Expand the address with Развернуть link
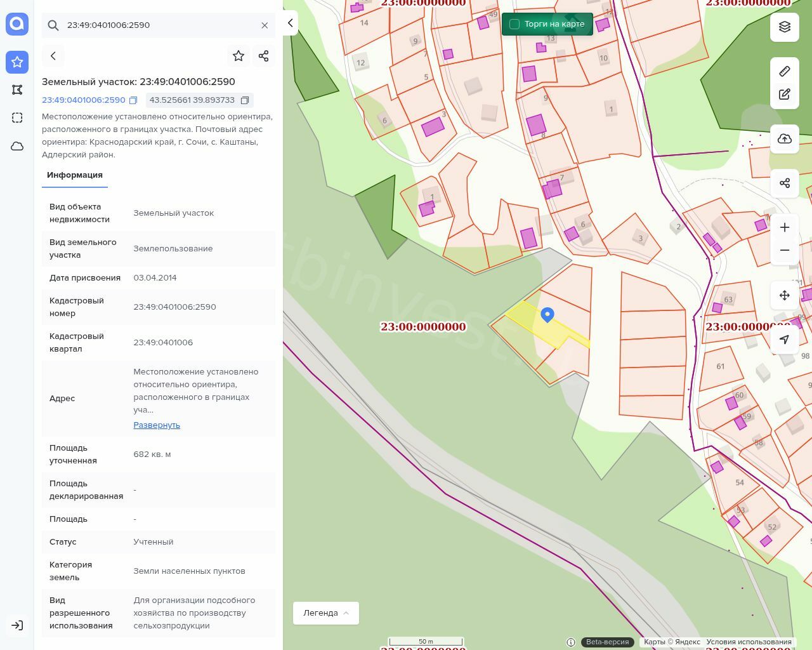The height and width of the screenshot is (650, 812). tap(157, 425)
